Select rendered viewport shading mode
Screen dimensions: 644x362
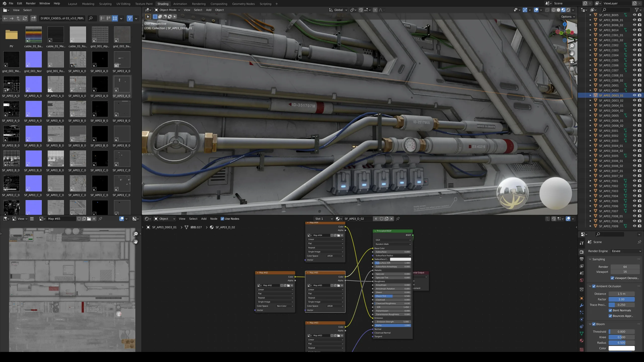(568, 10)
